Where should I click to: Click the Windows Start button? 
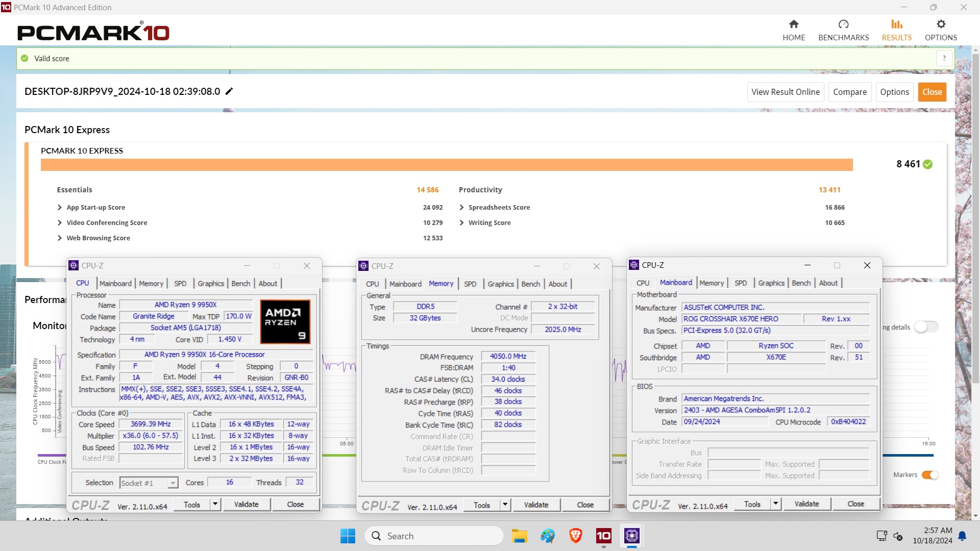point(348,536)
